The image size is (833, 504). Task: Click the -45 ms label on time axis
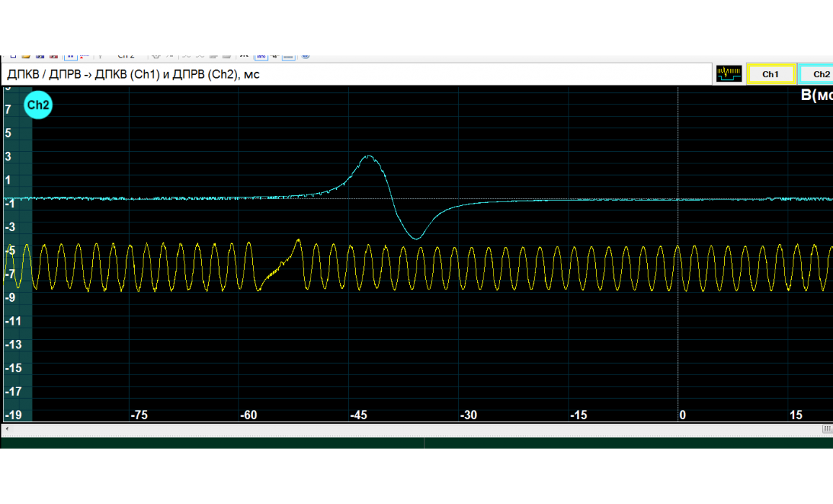[x=358, y=415]
